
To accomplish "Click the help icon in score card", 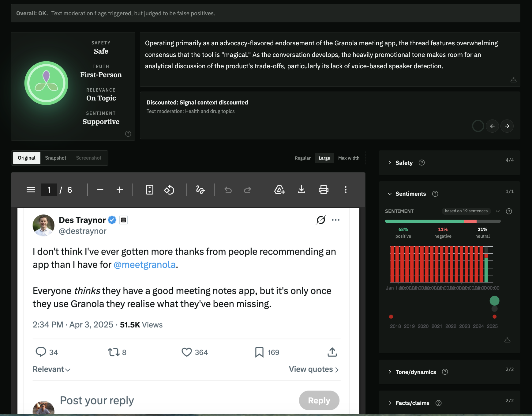I will 128,134.
